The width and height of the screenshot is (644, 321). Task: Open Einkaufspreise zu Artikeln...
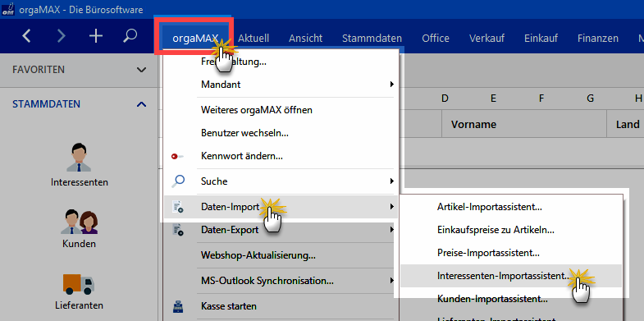pyautogui.click(x=496, y=230)
